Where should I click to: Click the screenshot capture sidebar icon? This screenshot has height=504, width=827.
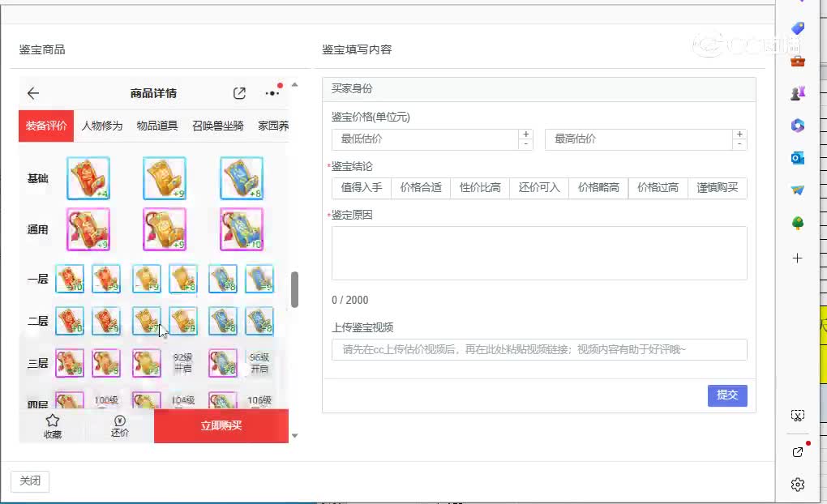[x=798, y=416]
